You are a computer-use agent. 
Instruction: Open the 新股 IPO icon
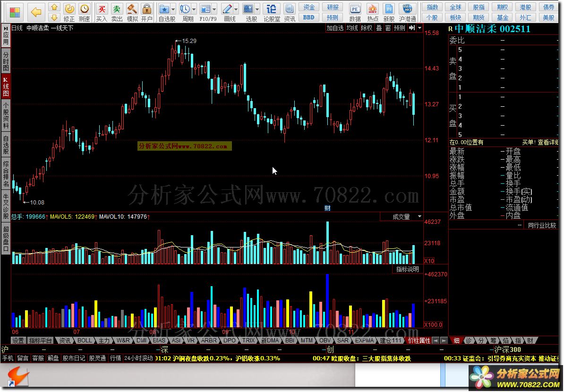pyautogui.click(x=389, y=13)
